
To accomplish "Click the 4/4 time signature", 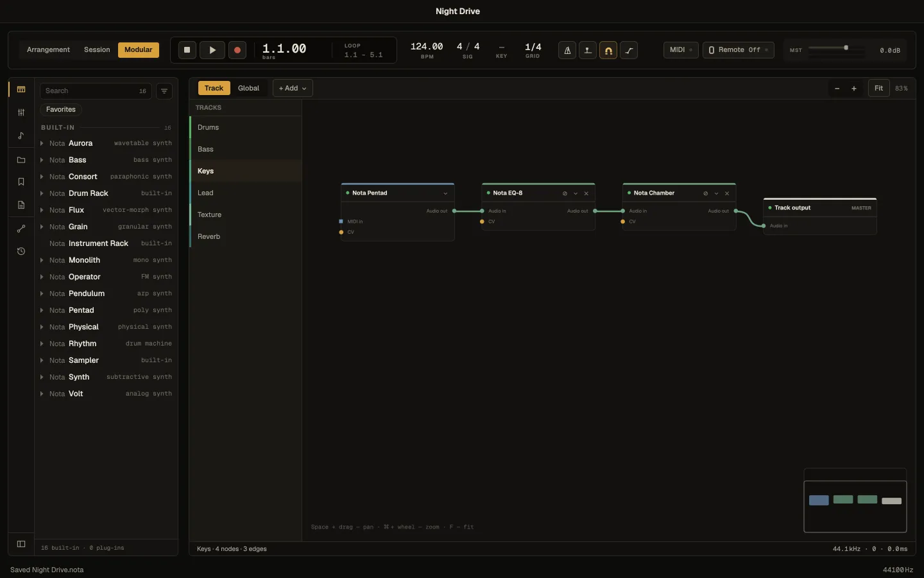I will (468, 46).
